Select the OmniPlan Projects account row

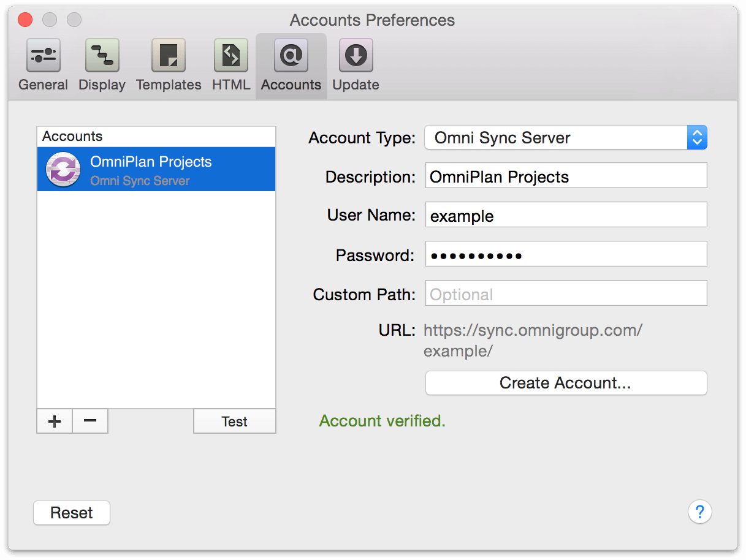[156, 170]
